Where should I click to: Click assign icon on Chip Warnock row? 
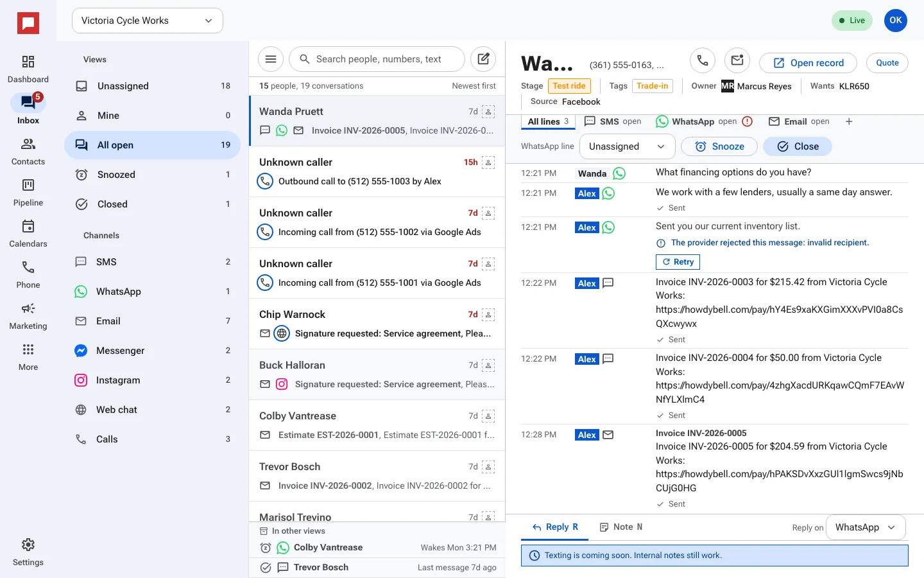tap(488, 315)
